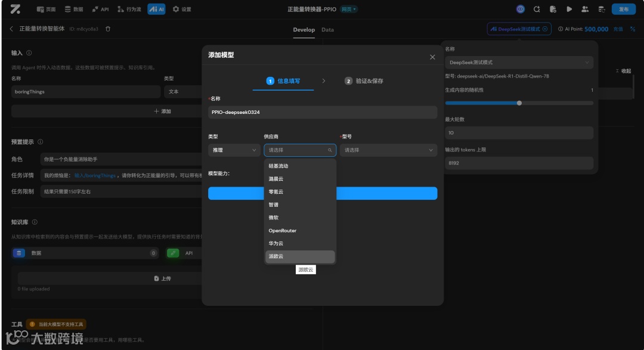644x350 pixels.
Task: Open the DeepSeek测试模式 model selector
Action: click(x=519, y=29)
